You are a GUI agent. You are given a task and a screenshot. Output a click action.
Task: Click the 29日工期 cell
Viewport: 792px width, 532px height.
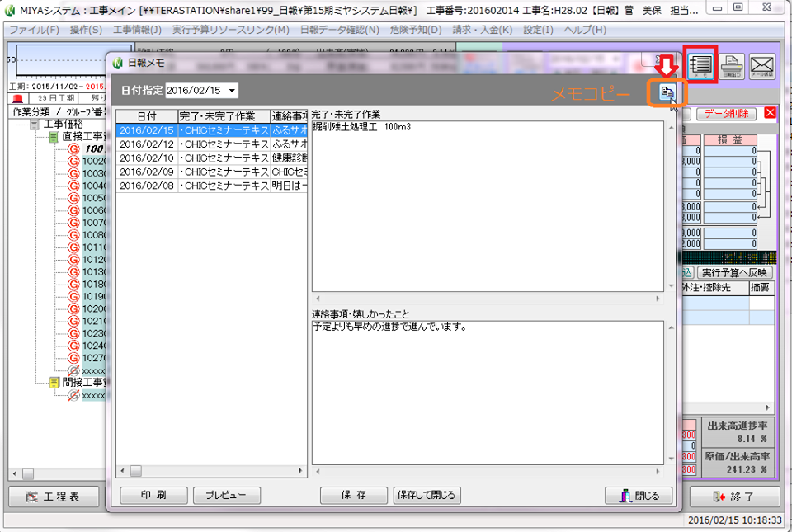tap(55, 98)
